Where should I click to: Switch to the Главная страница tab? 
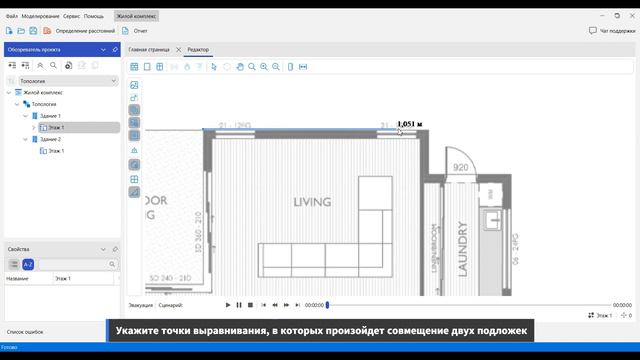click(x=149, y=49)
